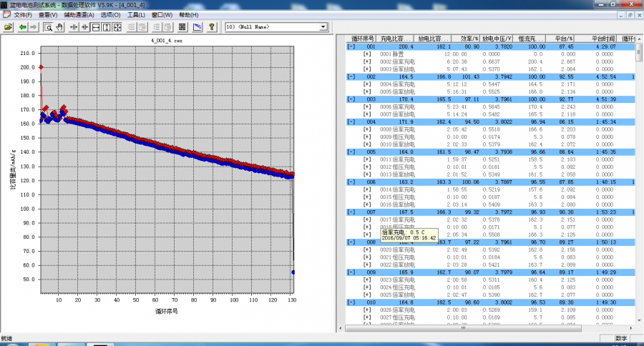Click the green back arrow icon
Screen dimensions: 644x346
(23, 27)
